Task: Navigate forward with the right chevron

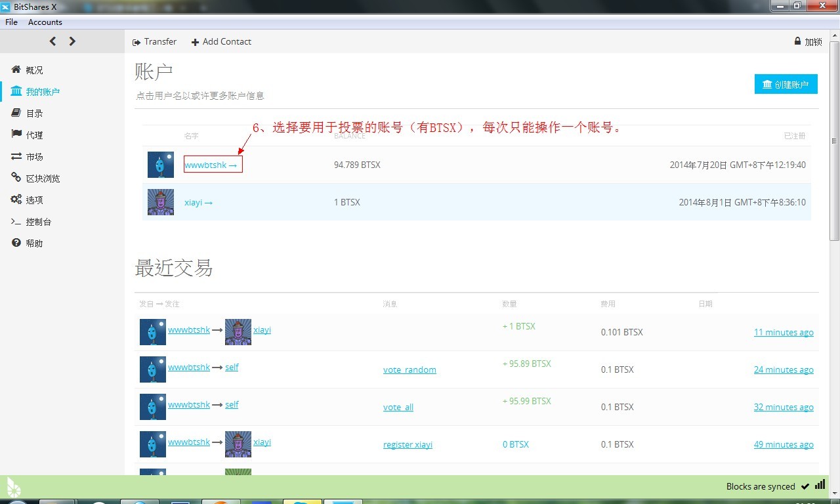Action: tap(72, 41)
